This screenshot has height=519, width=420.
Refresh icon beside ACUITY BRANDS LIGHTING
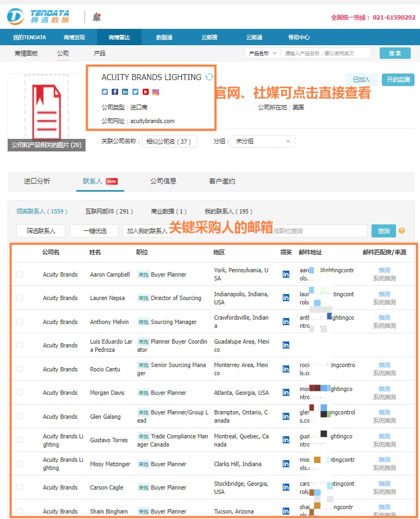[209, 77]
